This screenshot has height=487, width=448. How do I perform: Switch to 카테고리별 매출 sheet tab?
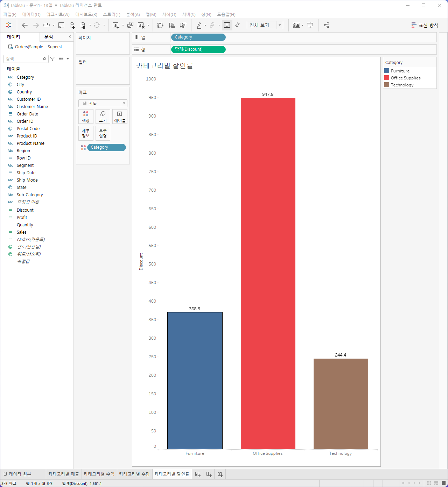coord(64,474)
